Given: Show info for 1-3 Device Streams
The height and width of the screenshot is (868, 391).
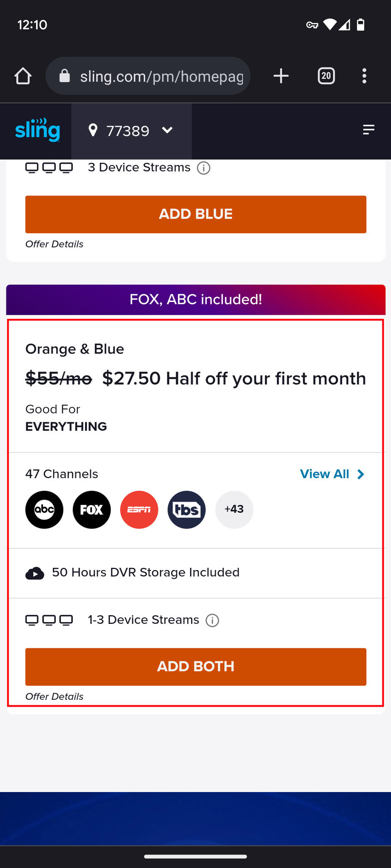Looking at the screenshot, I should 212,620.
